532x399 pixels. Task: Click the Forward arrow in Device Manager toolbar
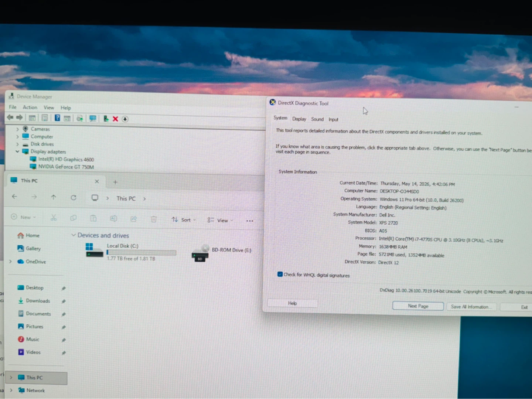[x=20, y=117]
